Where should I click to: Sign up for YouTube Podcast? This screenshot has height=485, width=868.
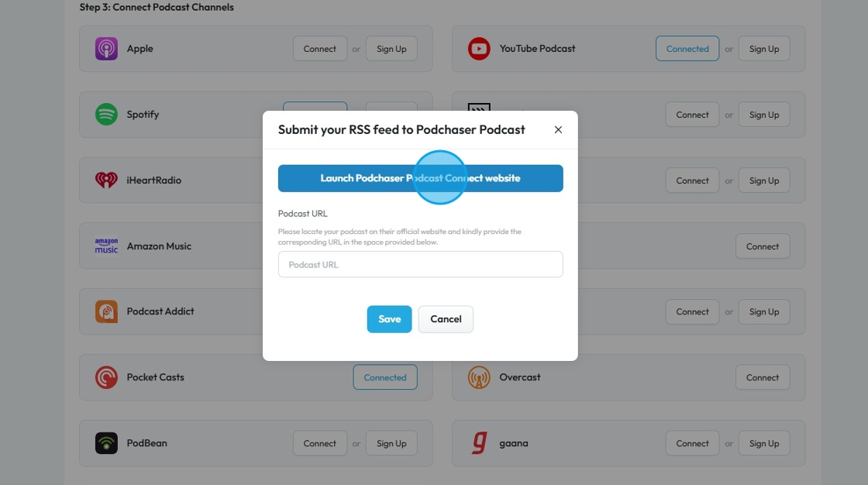[763, 49]
